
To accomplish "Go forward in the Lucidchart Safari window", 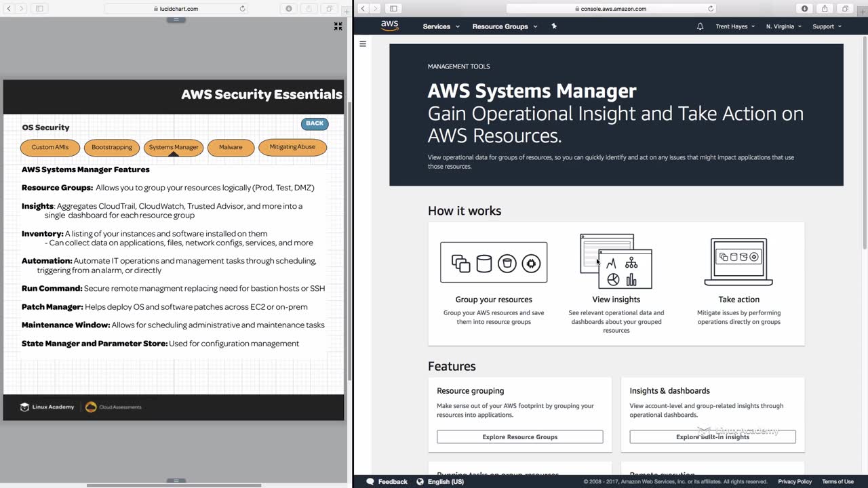I will tap(22, 9).
